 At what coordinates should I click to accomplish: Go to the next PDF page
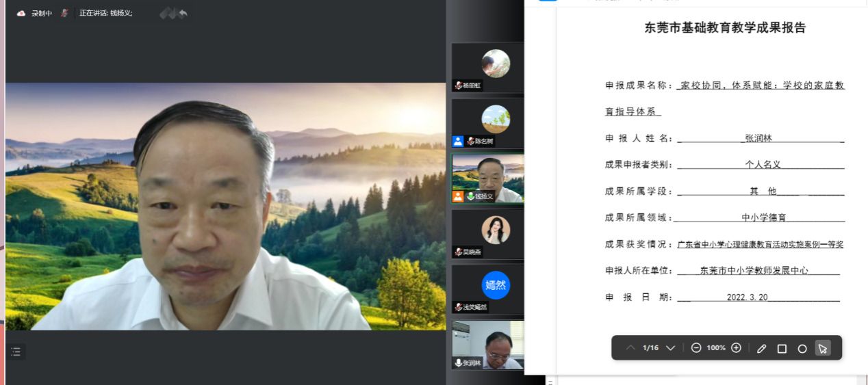pos(671,348)
